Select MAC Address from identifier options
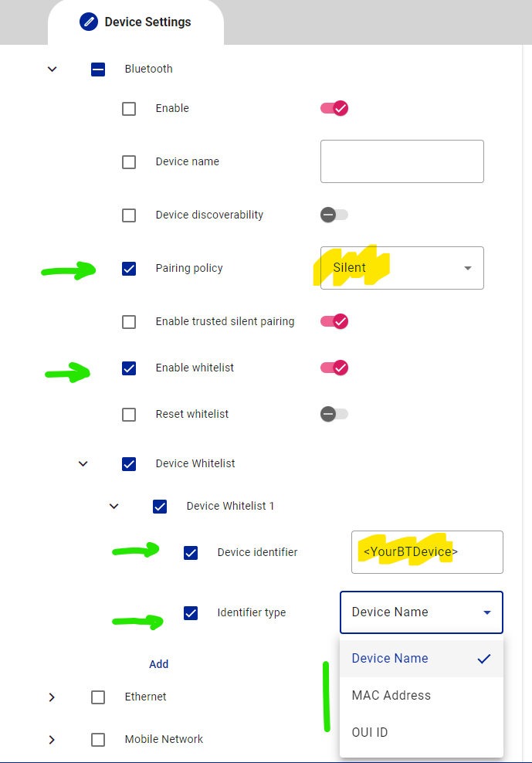Viewport: 532px width, 763px height. click(x=391, y=695)
